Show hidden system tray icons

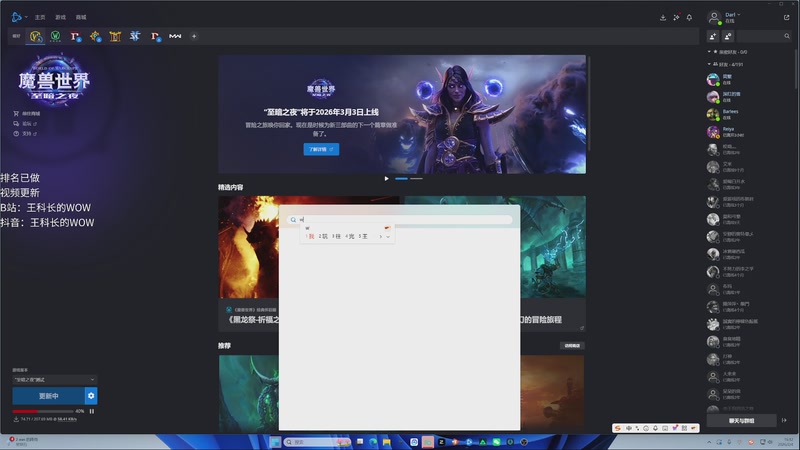pos(709,442)
